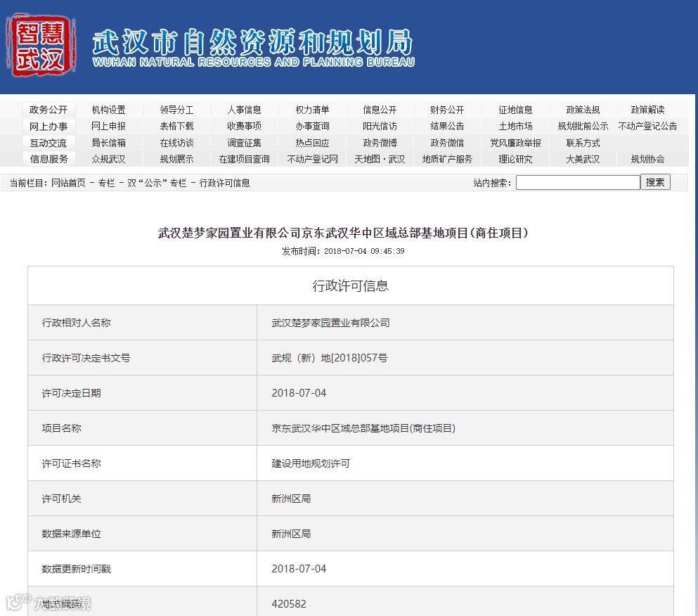This screenshot has width=698, height=616.
Task: Click the article title heading
Action: 343,233
